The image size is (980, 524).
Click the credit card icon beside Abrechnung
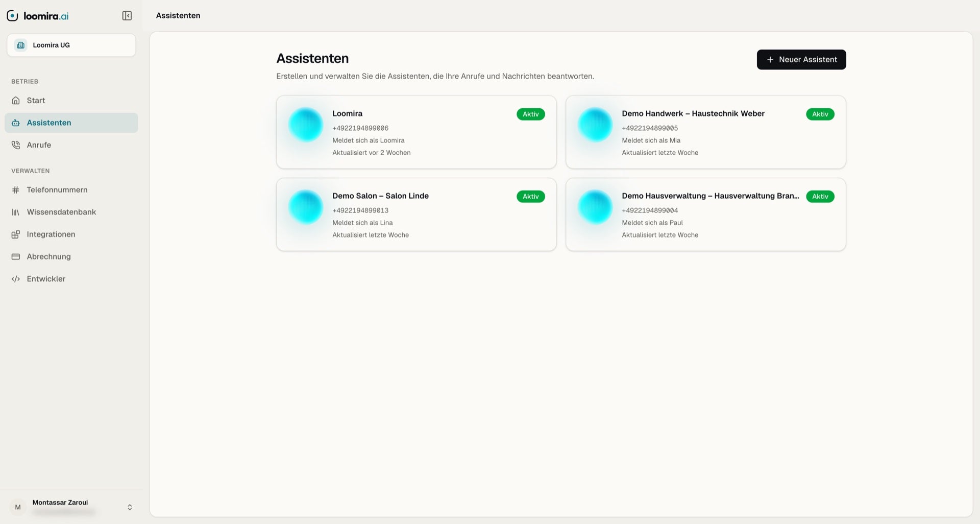pos(16,256)
